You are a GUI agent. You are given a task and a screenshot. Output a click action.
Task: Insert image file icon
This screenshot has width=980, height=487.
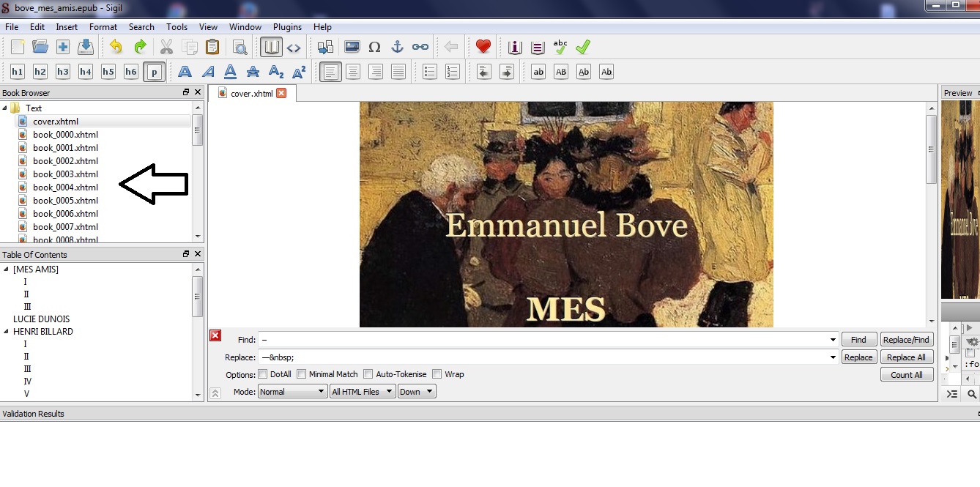[352, 47]
